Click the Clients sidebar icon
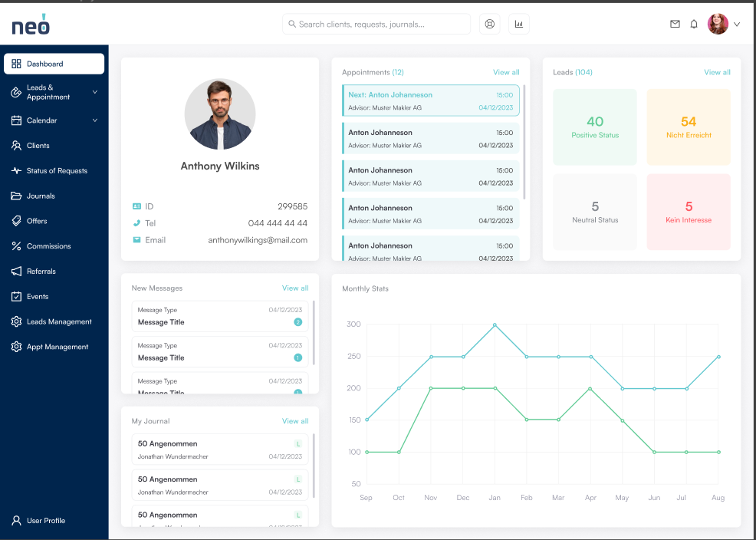The image size is (756, 540). click(x=16, y=146)
